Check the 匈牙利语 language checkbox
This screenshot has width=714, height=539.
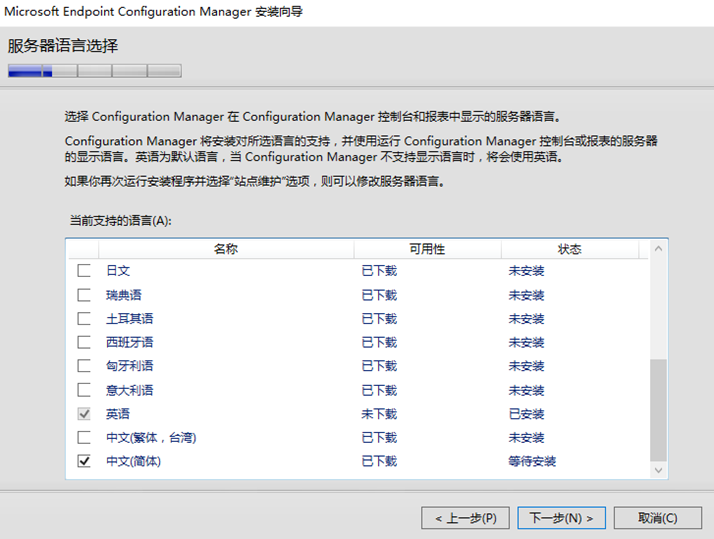click(84, 366)
